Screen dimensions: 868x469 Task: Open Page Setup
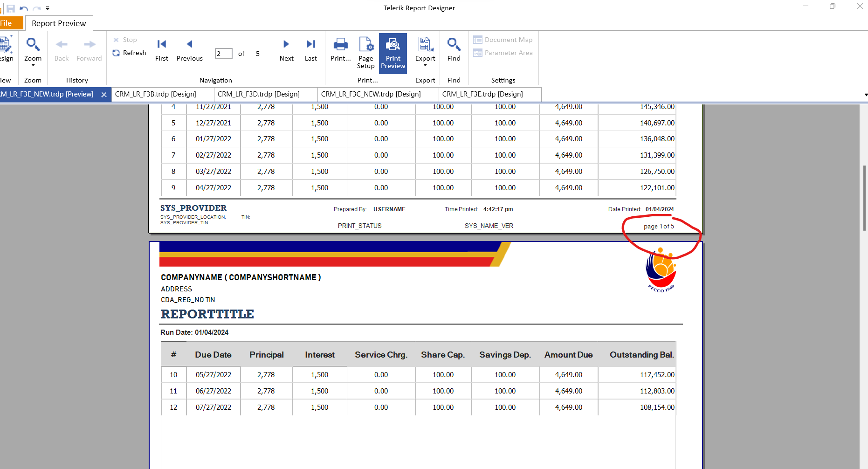pos(366,53)
